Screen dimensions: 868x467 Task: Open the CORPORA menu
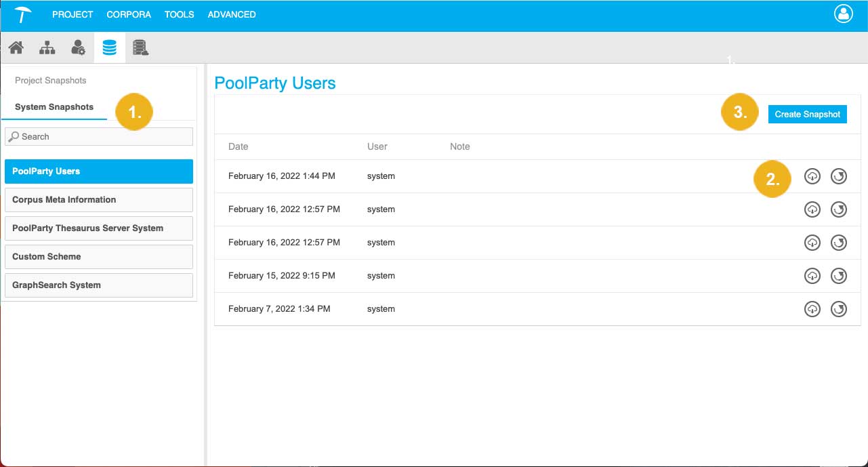(x=129, y=14)
